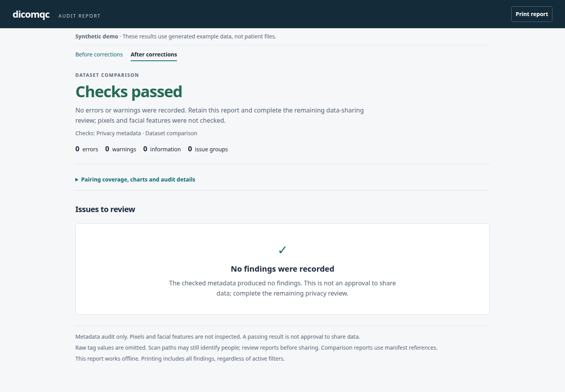The height and width of the screenshot is (392, 565).
Task: Switch to the Before corrections tab
Action: [99, 54]
